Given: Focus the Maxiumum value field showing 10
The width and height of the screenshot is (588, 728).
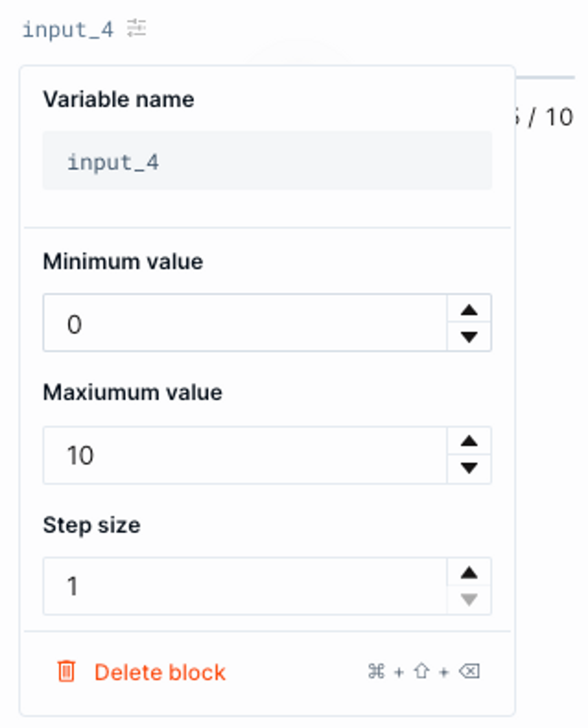Looking at the screenshot, I should tap(245, 455).
